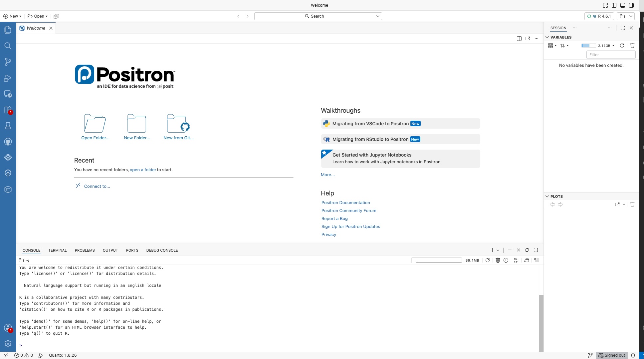Screen dimensions: 644x359
Task: Refresh the Variables pane
Action: [622, 46]
